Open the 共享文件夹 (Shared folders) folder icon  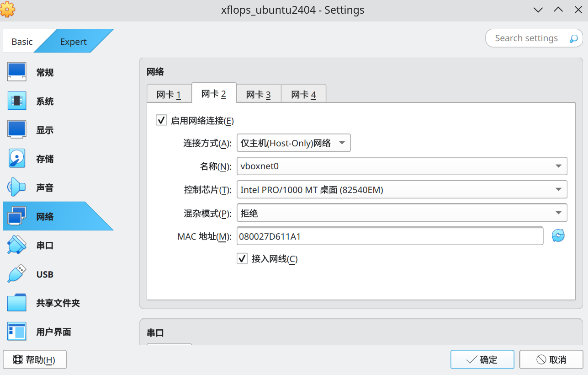click(17, 303)
